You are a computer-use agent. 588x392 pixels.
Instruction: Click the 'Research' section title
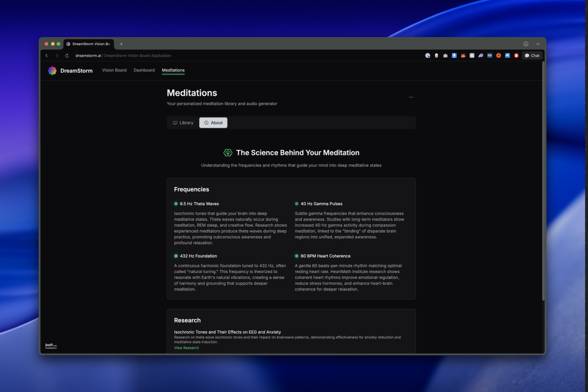pyautogui.click(x=188, y=320)
